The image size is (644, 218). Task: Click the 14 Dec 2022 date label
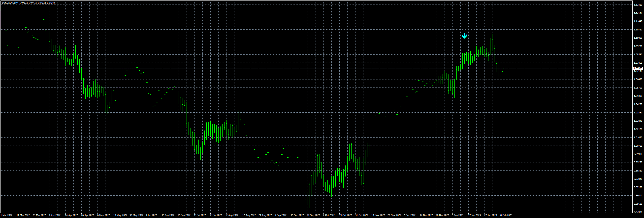point(426,215)
